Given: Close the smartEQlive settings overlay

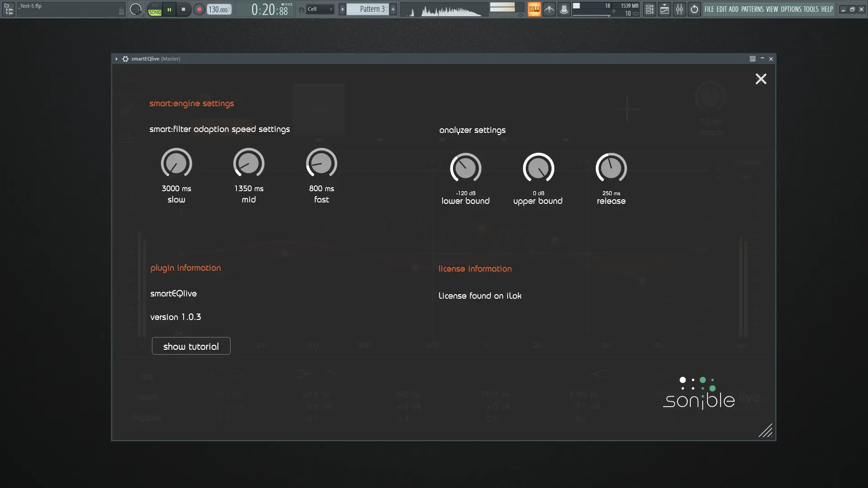Looking at the screenshot, I should [761, 79].
